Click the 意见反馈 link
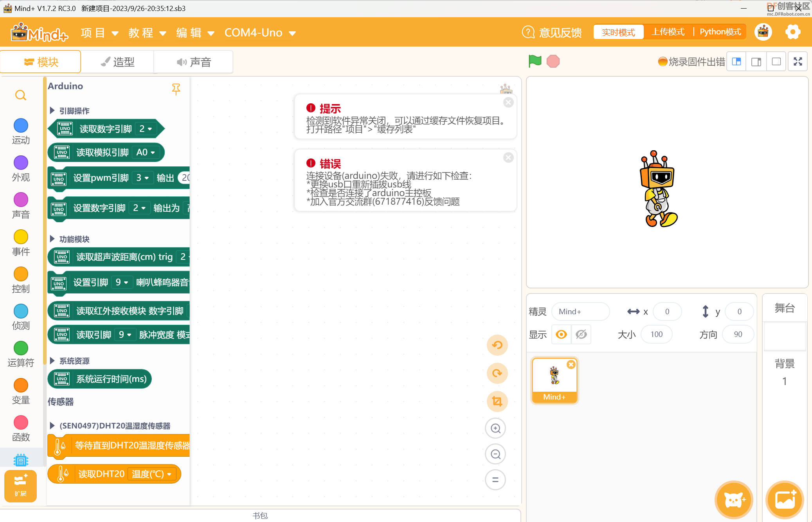The height and width of the screenshot is (522, 812). pos(560,32)
